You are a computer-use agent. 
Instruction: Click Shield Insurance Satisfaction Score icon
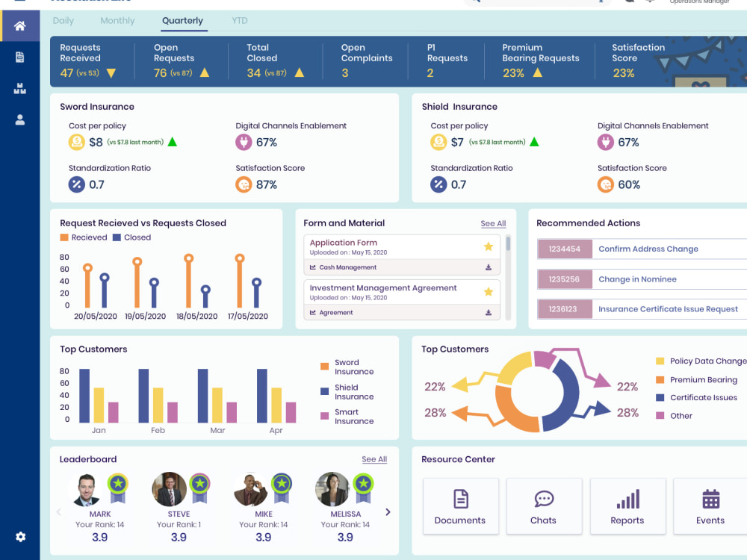(x=606, y=184)
